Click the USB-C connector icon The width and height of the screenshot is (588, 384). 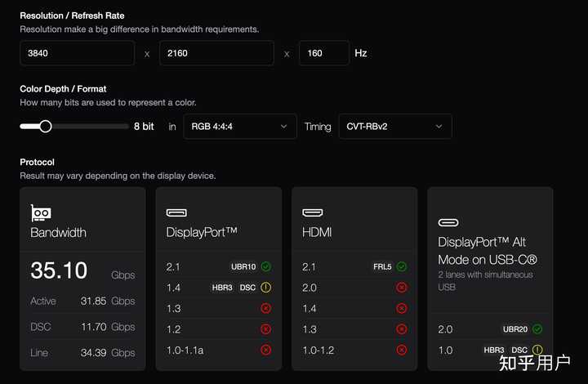[x=448, y=222]
